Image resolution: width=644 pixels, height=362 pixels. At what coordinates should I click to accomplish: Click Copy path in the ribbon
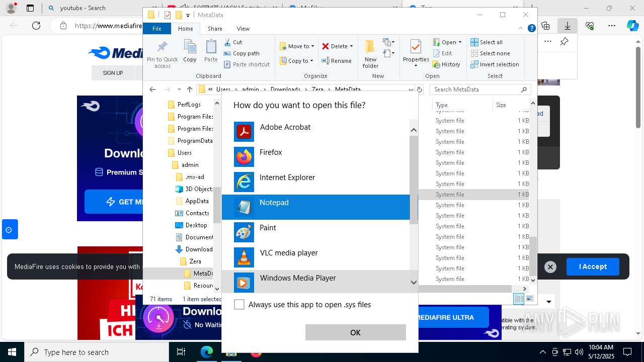tap(242, 53)
